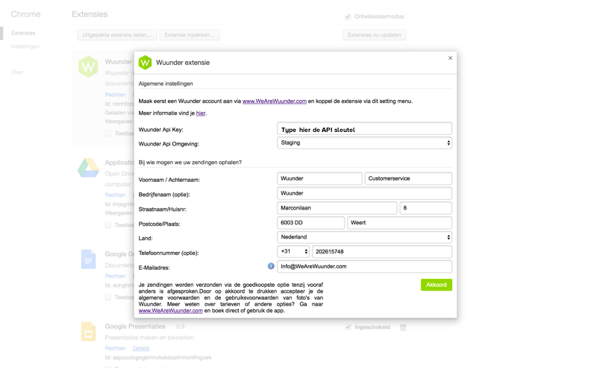The image size is (589, 368).
Task: Click the green Akkoord button
Action: point(436,285)
